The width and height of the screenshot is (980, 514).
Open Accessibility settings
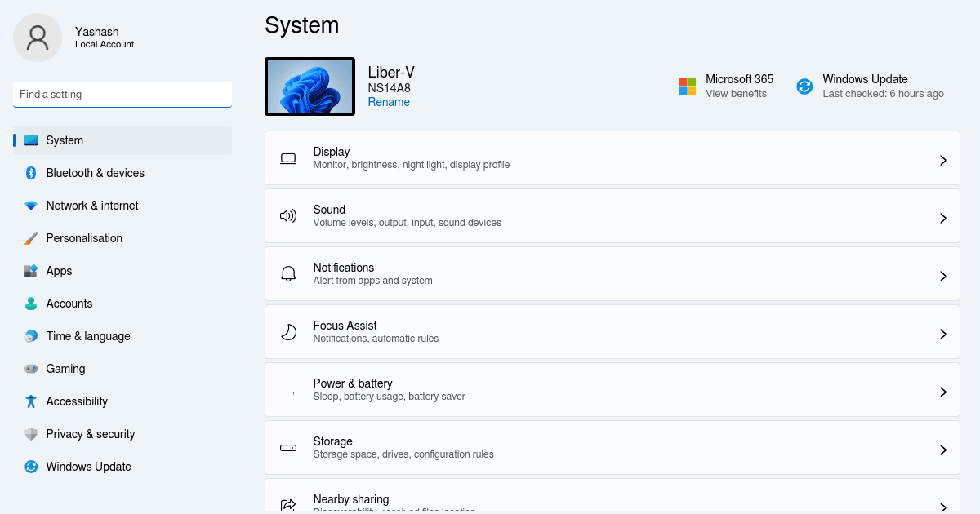click(30, 401)
